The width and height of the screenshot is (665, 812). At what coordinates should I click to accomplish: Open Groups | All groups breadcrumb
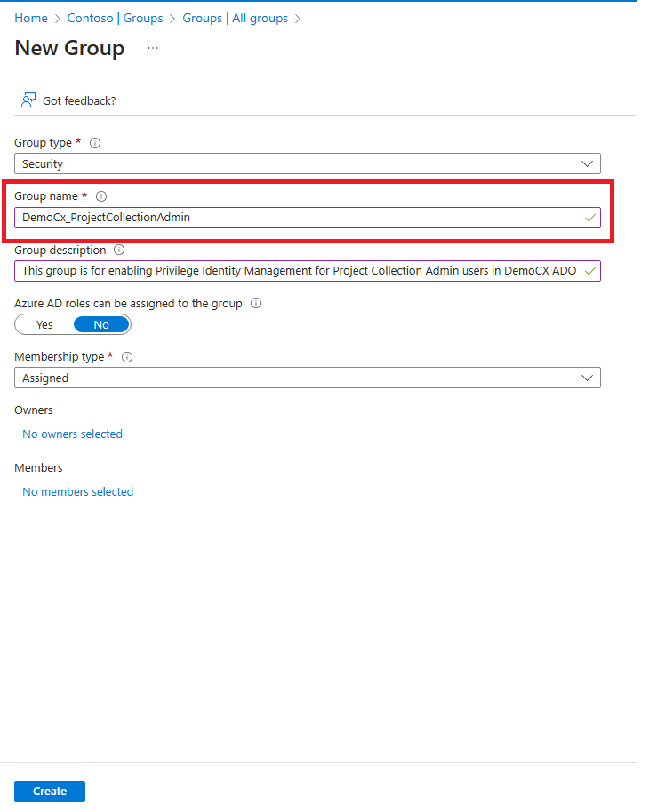(x=236, y=18)
